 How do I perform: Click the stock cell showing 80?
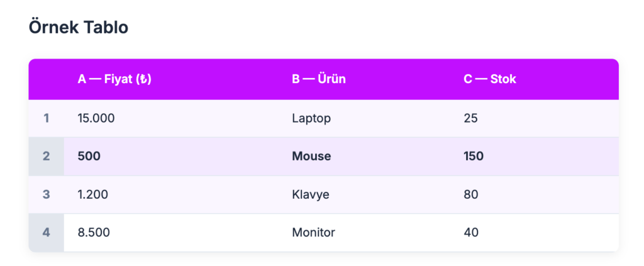470,194
